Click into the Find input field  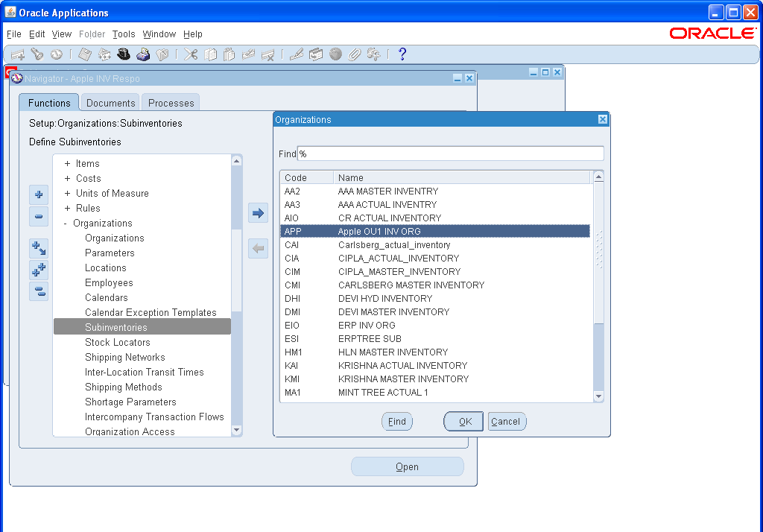point(451,153)
